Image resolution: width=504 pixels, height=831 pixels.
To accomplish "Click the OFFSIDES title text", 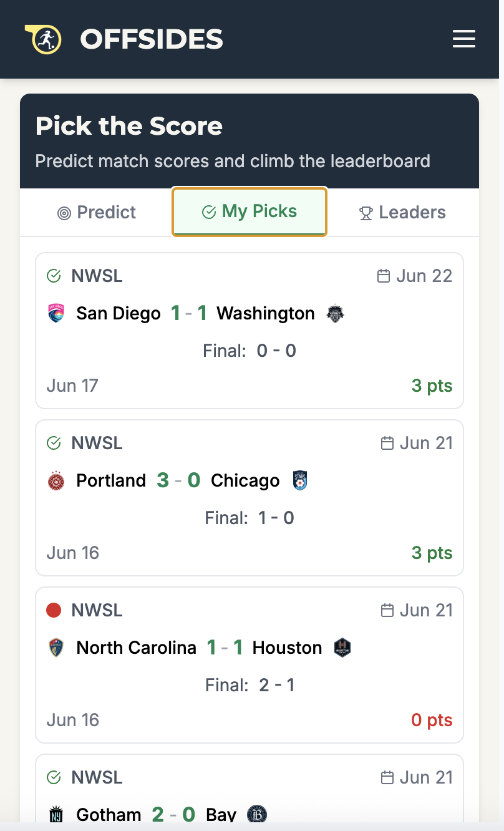I will (x=152, y=39).
